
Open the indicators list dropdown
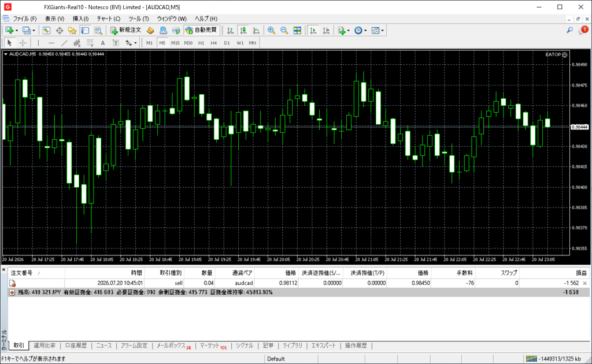(343, 31)
